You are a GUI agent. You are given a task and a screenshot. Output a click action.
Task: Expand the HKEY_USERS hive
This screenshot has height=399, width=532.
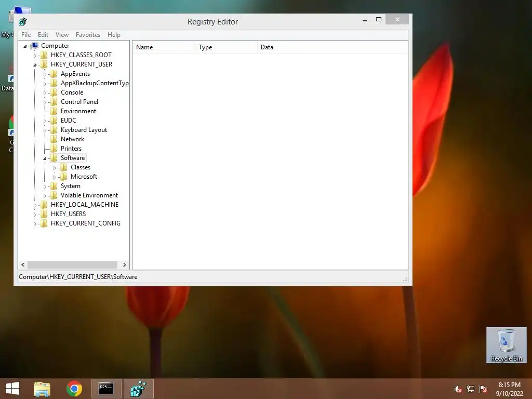[x=35, y=215]
